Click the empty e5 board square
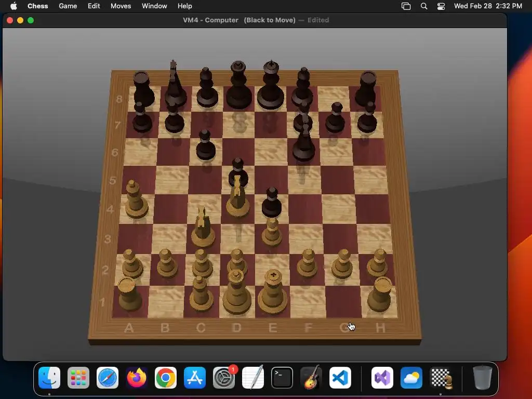The image size is (532, 399). pos(271,180)
